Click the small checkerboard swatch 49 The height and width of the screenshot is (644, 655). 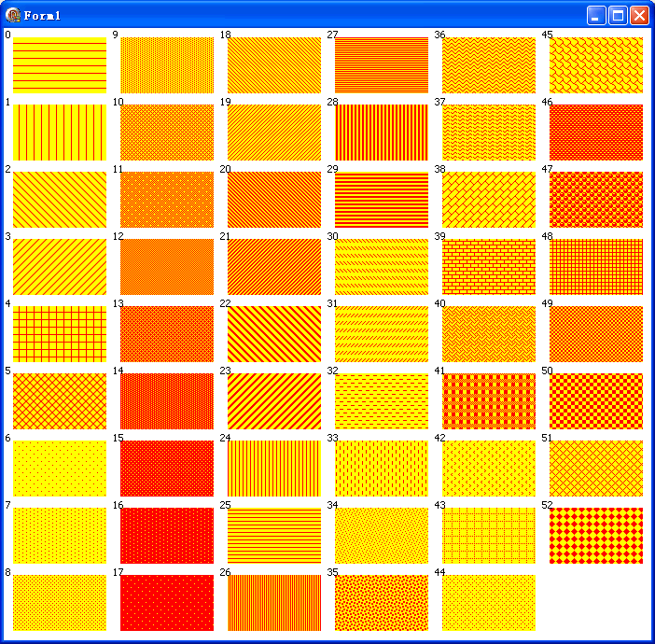point(596,334)
